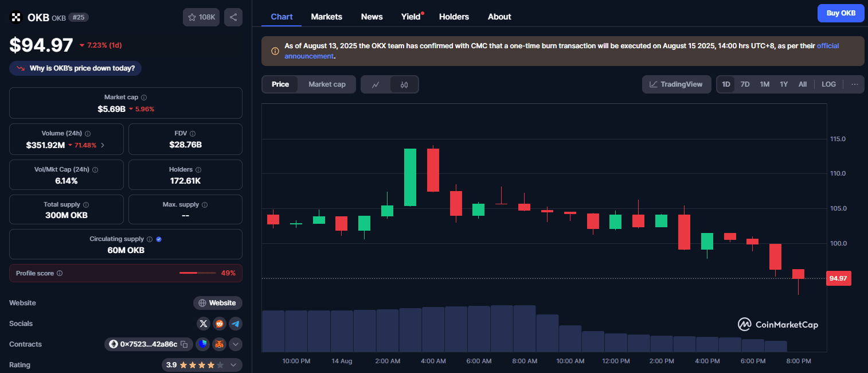Viewport: 868px width, 373px height.
Task: Switch to line chart view
Action: [x=376, y=84]
